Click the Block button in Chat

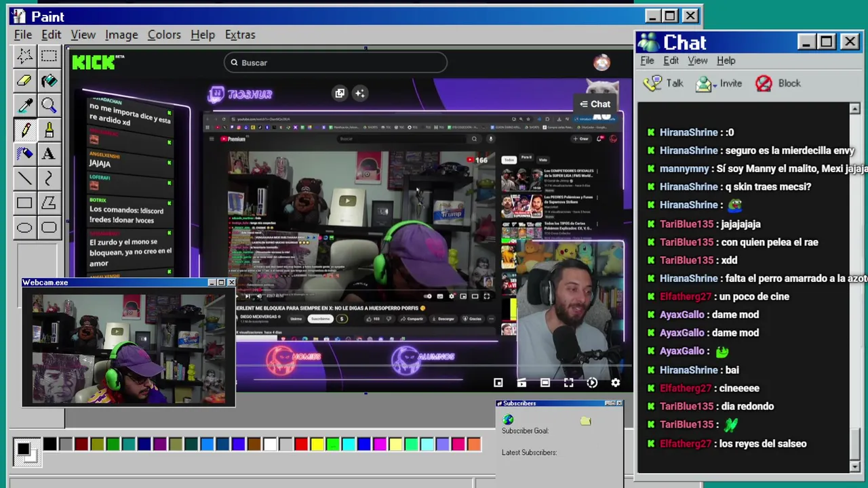point(778,83)
